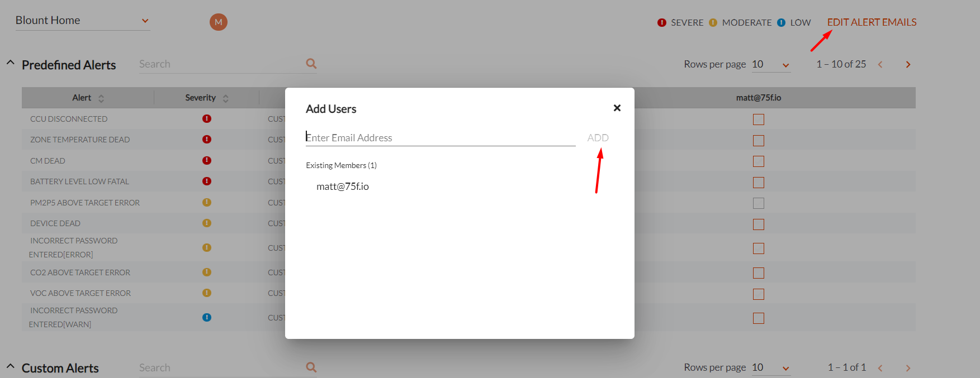Open the Blount Home site dropdown
980x378 pixels.
83,21
